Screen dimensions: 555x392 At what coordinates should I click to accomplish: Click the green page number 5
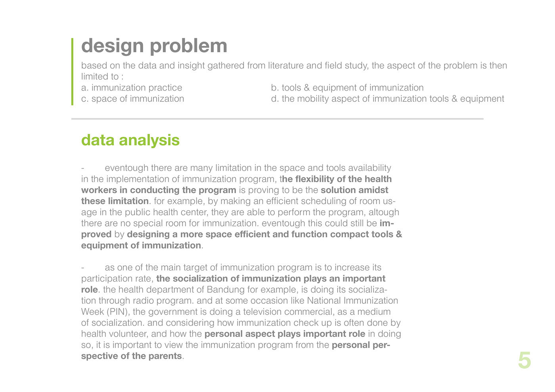[x=524, y=361]
